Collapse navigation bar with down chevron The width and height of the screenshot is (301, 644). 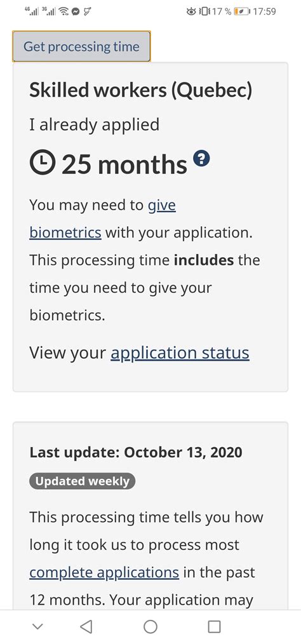point(37,626)
